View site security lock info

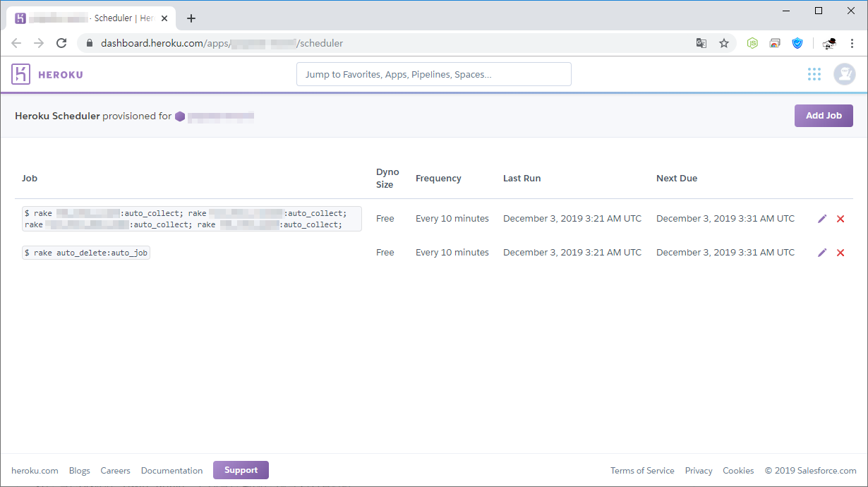[89, 43]
